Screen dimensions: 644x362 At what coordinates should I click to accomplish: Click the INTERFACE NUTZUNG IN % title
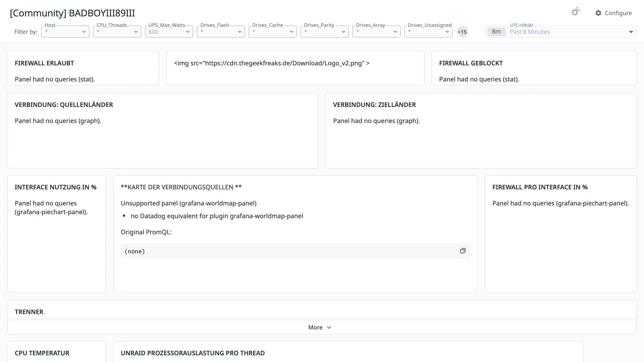(56, 187)
